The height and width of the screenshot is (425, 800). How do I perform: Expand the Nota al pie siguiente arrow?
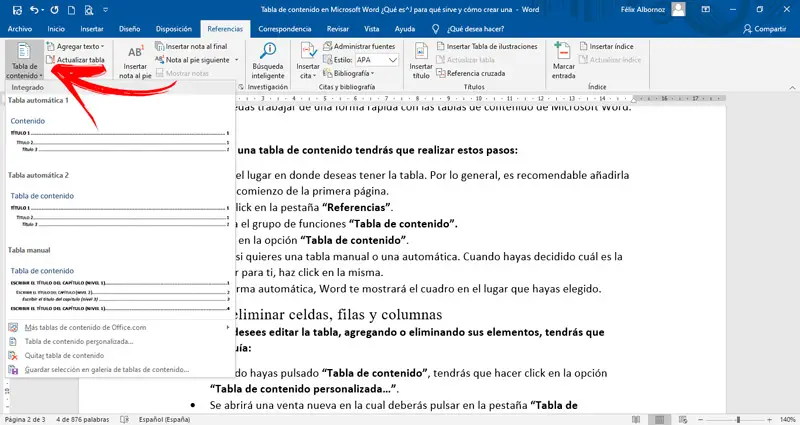237,60
